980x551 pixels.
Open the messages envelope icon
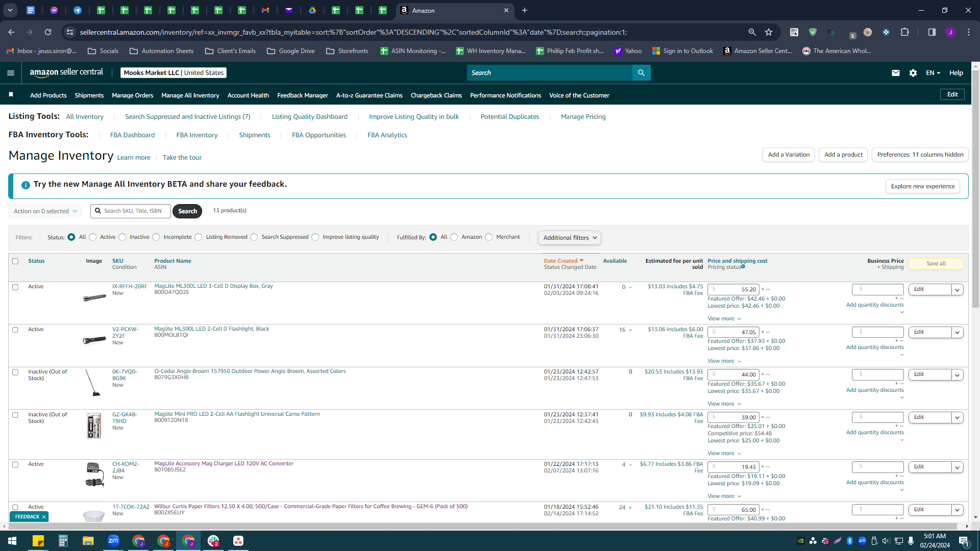[x=895, y=73]
